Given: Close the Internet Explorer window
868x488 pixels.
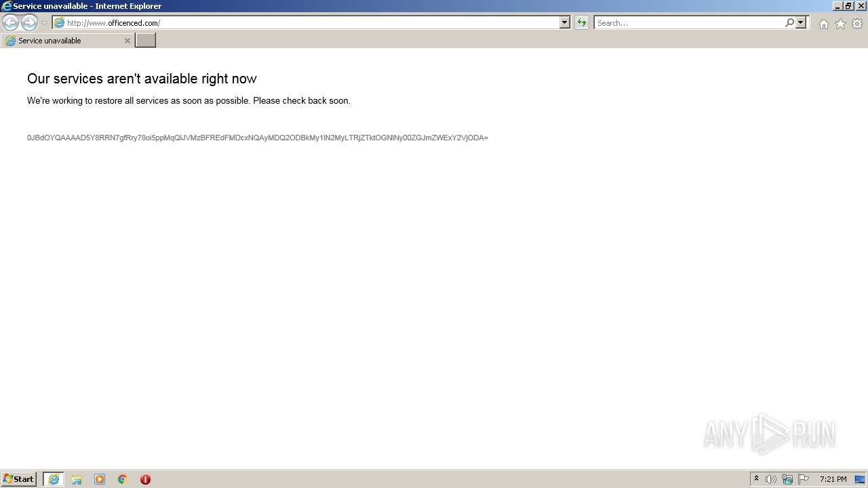Looking at the screenshot, I should coord(861,6).
